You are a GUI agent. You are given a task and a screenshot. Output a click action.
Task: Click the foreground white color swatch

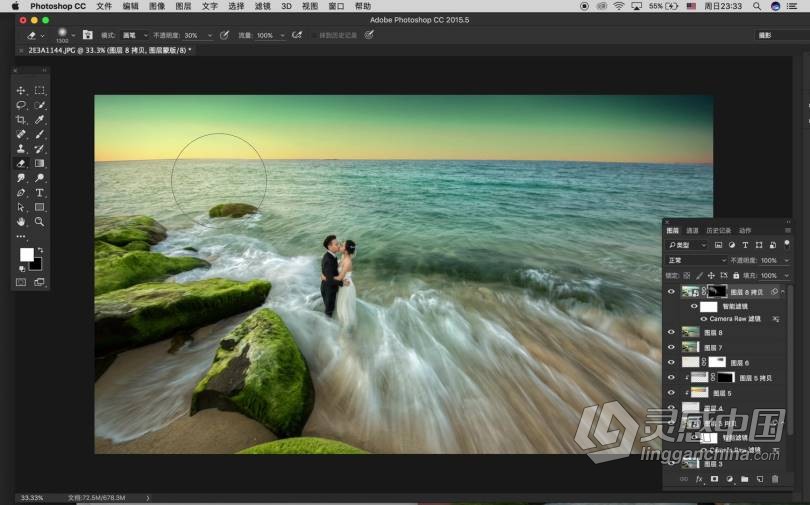point(27,255)
